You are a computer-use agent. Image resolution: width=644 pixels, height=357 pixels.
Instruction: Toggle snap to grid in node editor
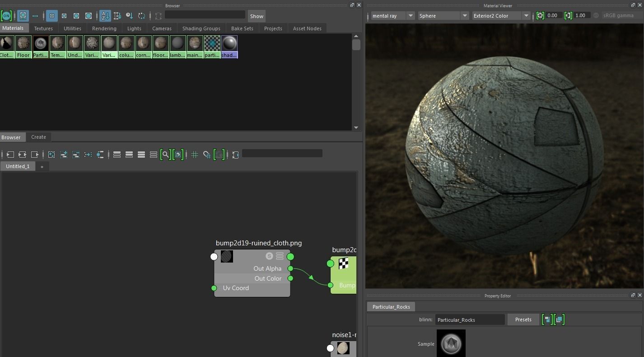coord(207,155)
